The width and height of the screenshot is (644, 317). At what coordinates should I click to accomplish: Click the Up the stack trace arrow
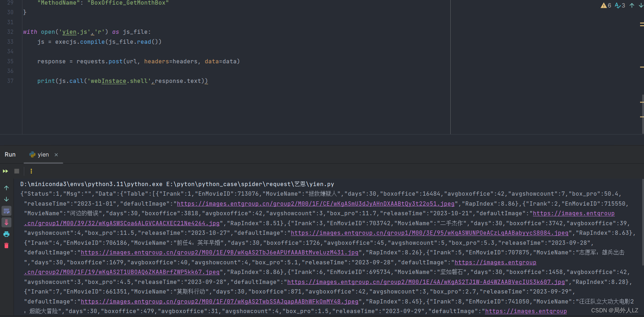click(6, 188)
